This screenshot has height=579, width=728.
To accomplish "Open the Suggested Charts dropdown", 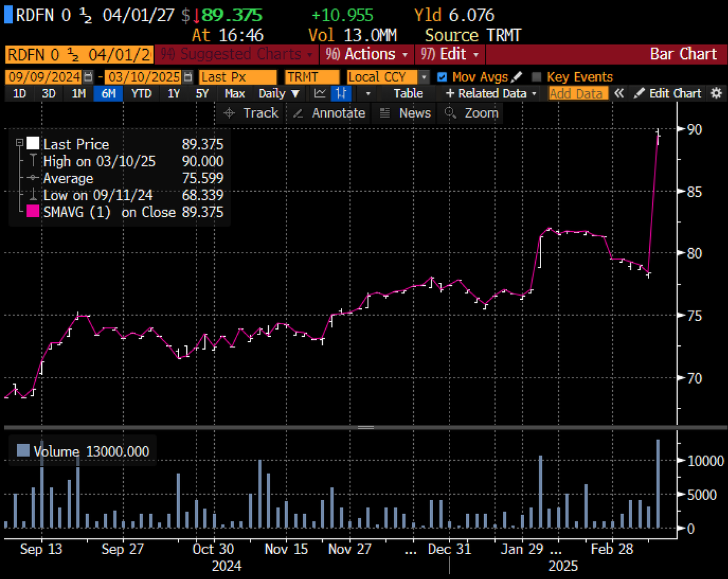I will point(237,54).
